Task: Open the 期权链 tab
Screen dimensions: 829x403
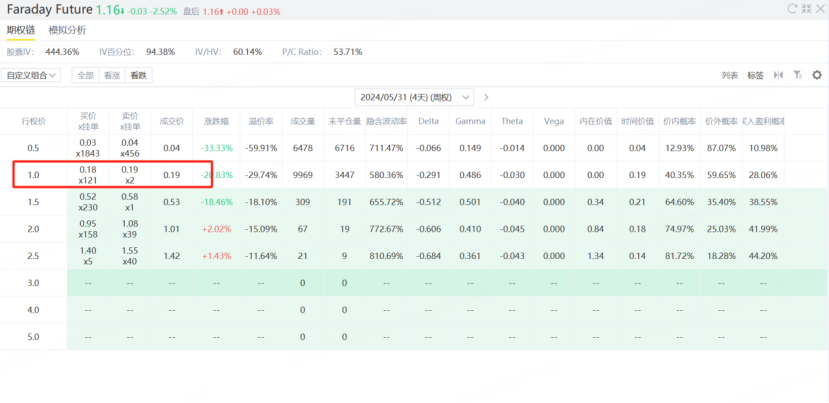Action: [21, 30]
